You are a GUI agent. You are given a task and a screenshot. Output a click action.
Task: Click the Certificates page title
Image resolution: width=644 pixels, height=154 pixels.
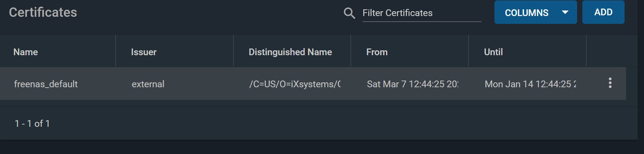(43, 12)
